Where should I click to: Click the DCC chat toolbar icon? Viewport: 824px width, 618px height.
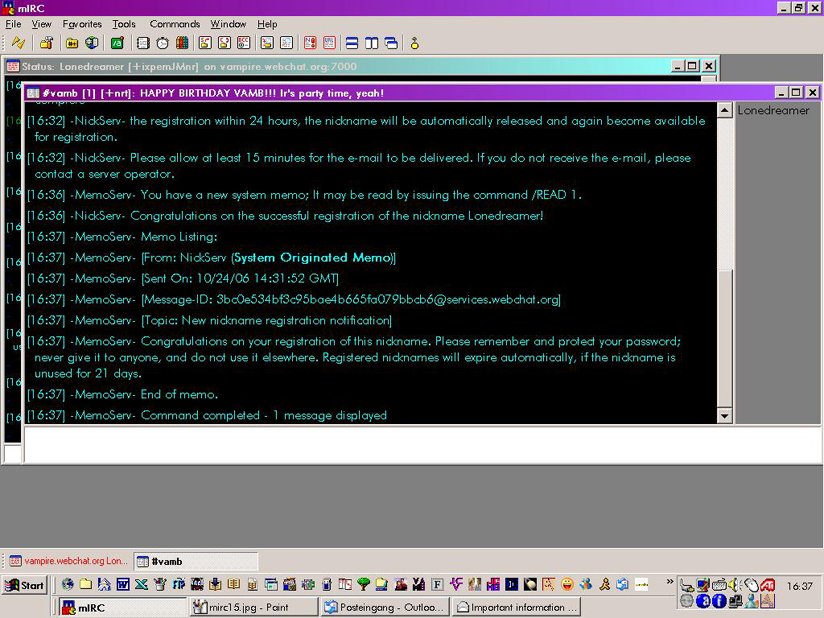(x=224, y=43)
